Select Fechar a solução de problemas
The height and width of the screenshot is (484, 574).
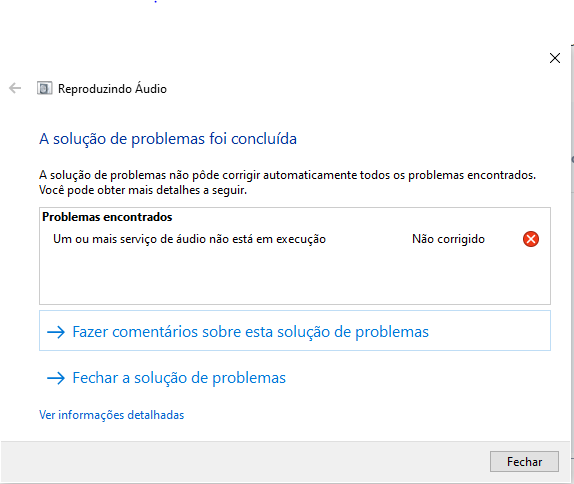pyautogui.click(x=179, y=378)
